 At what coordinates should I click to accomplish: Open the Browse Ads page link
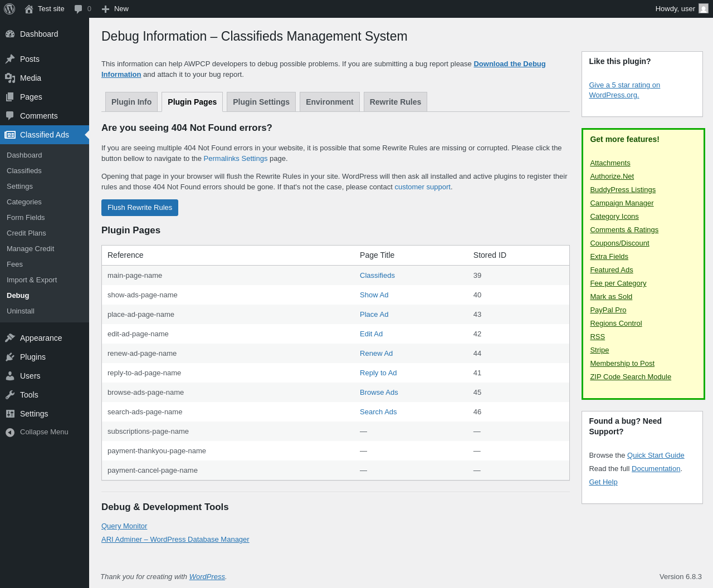tap(379, 393)
